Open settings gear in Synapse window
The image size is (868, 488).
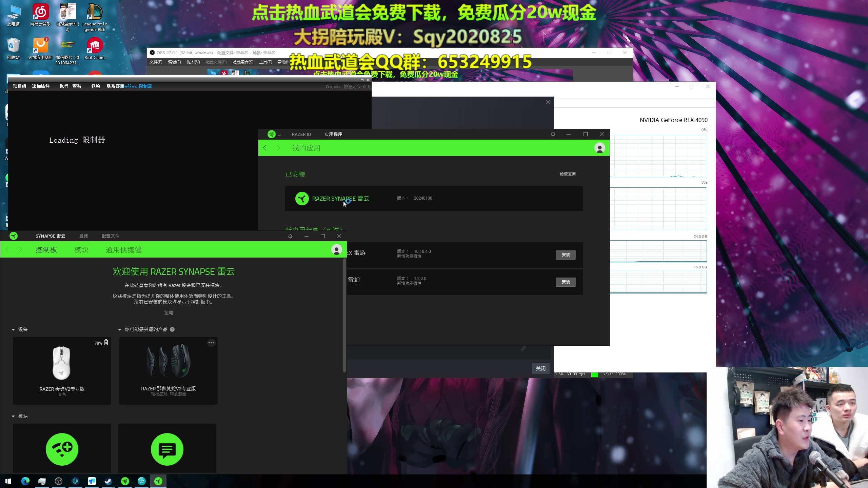(290, 236)
